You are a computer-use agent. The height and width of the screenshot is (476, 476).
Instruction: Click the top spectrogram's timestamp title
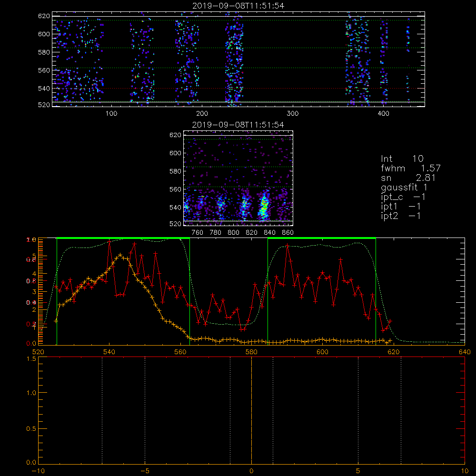coord(238,6)
